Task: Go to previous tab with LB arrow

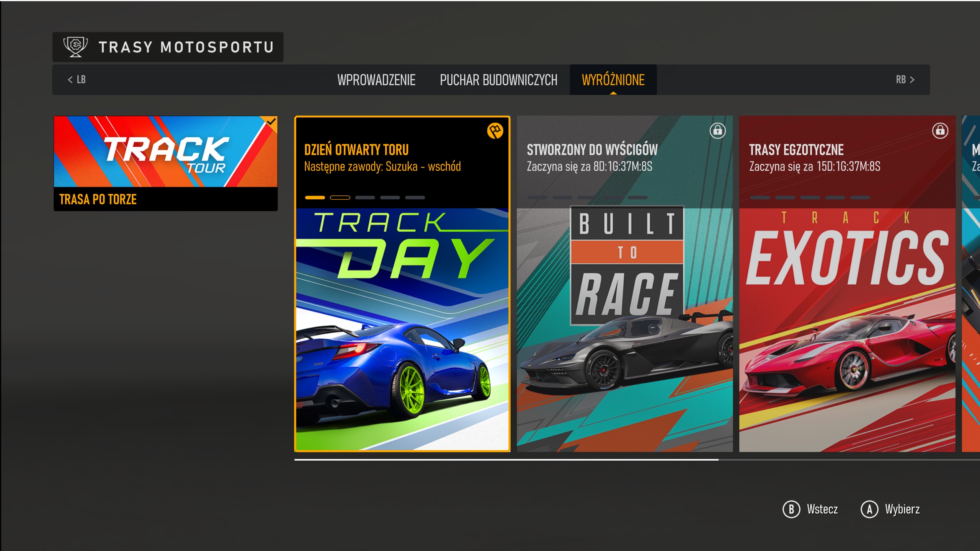Action: coord(76,80)
